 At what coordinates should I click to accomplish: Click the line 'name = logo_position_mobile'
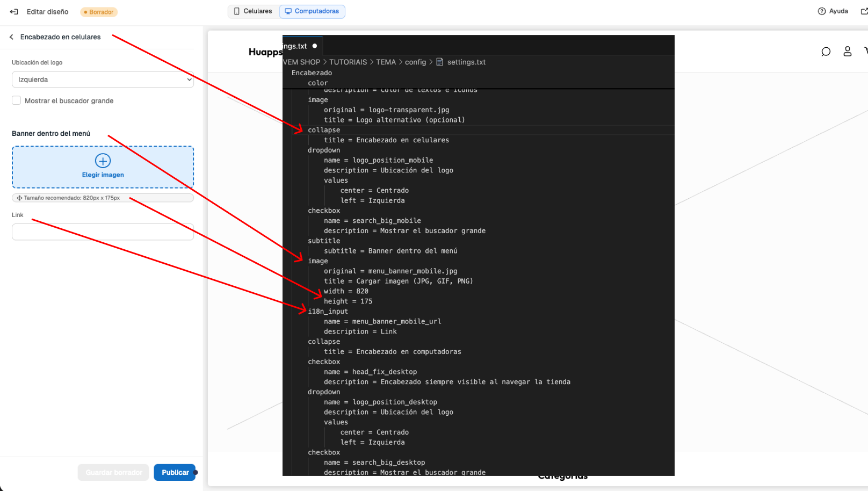coord(378,160)
